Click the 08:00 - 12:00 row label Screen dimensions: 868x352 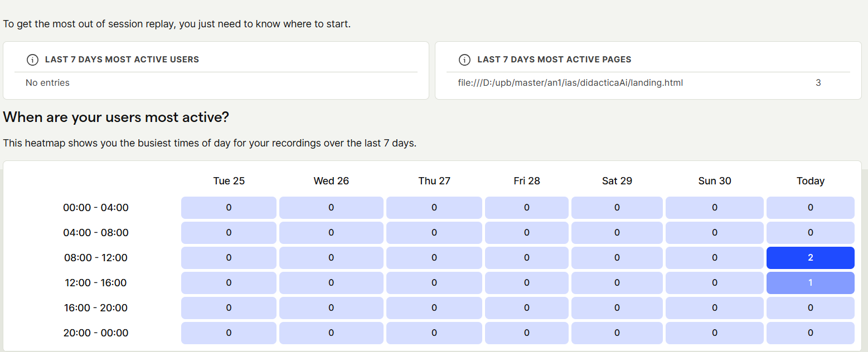(x=96, y=258)
